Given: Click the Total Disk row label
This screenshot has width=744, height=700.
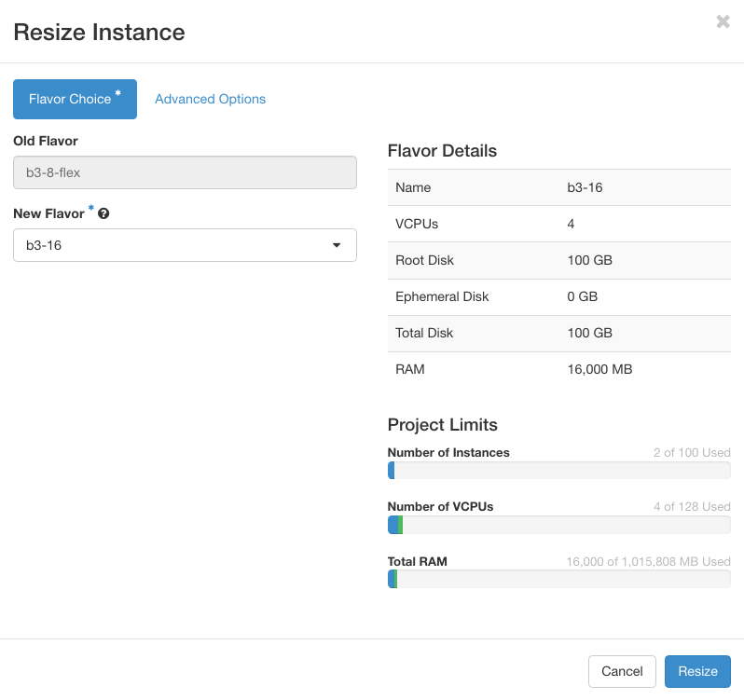Looking at the screenshot, I should click(424, 333).
